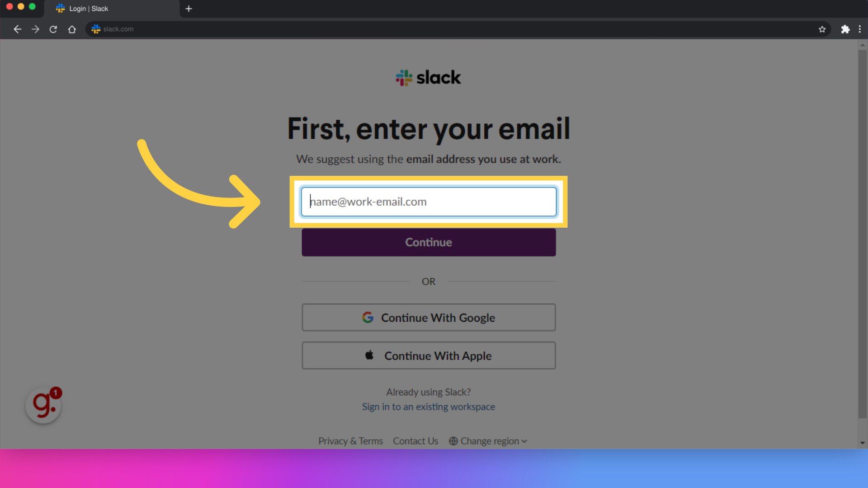This screenshot has height=488, width=868.
Task: Click 'Sign in to an existing workspace'
Action: (428, 406)
